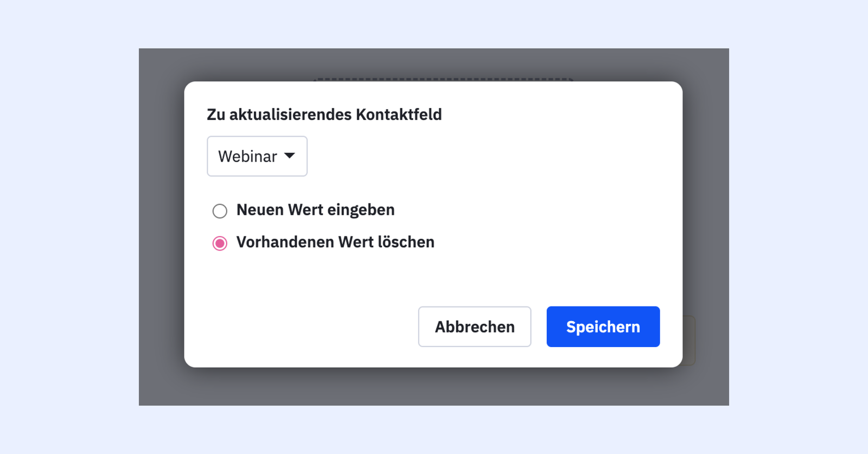The width and height of the screenshot is (868, 454).
Task: Select the 'Neuen Wert eingeben' radio button
Action: click(x=220, y=210)
